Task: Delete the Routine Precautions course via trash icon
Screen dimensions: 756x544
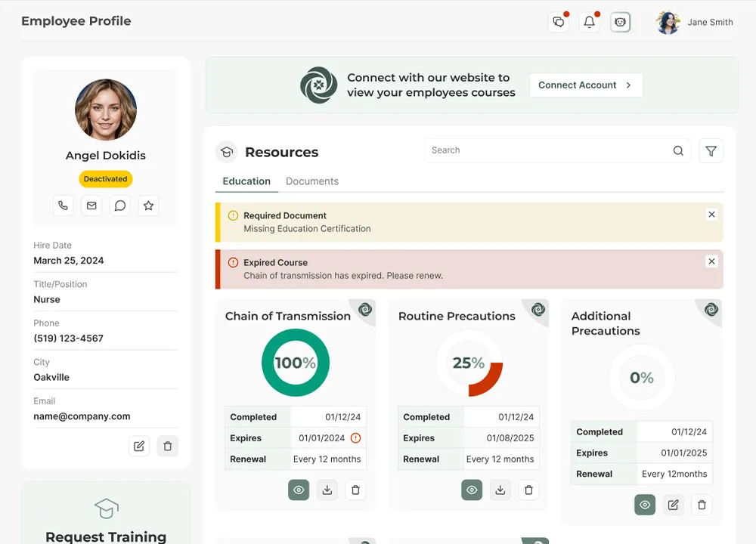Action: [x=528, y=490]
